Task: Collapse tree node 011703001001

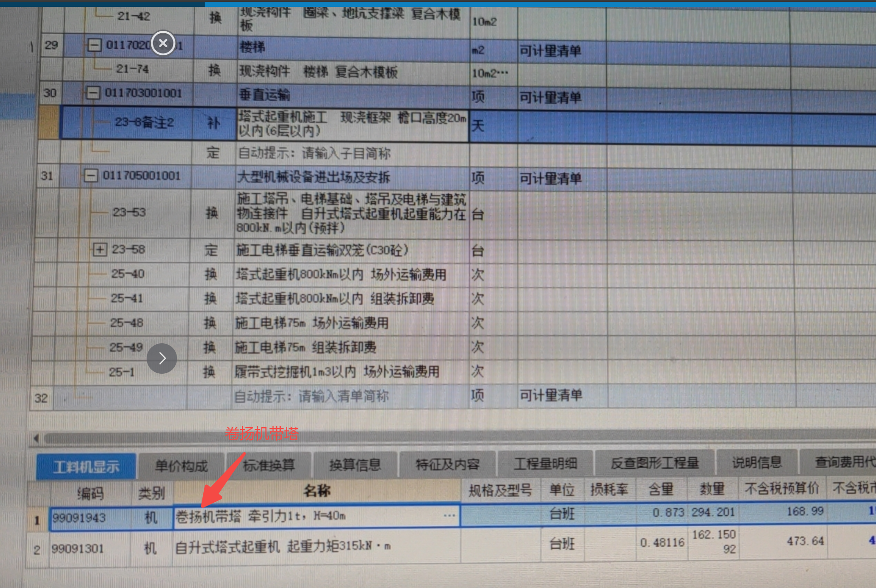Action: click(x=93, y=93)
